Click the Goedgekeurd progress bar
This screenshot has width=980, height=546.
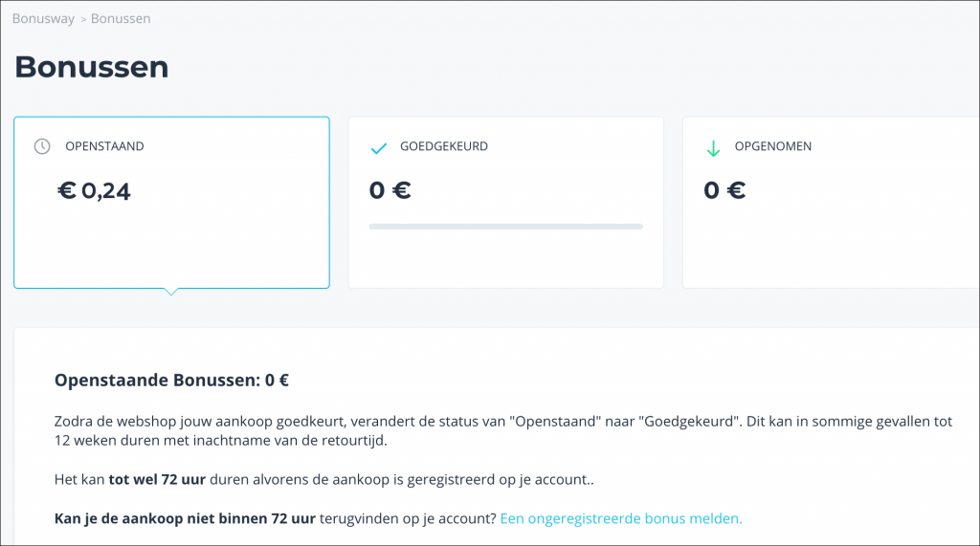click(505, 227)
